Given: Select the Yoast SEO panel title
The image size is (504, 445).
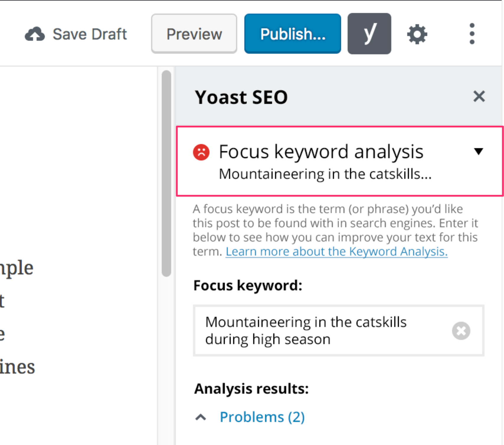Looking at the screenshot, I should tap(241, 97).
